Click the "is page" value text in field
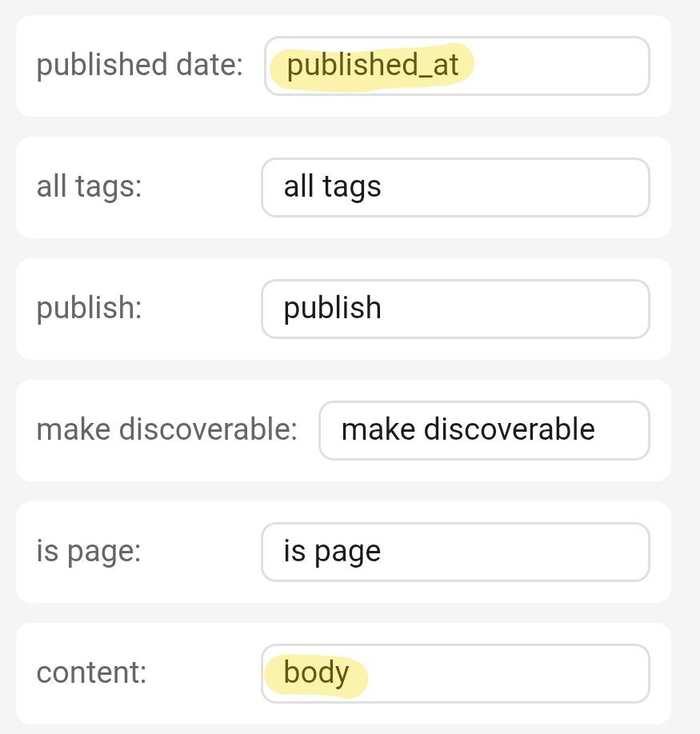Screen dimensions: 700x734 (332, 552)
